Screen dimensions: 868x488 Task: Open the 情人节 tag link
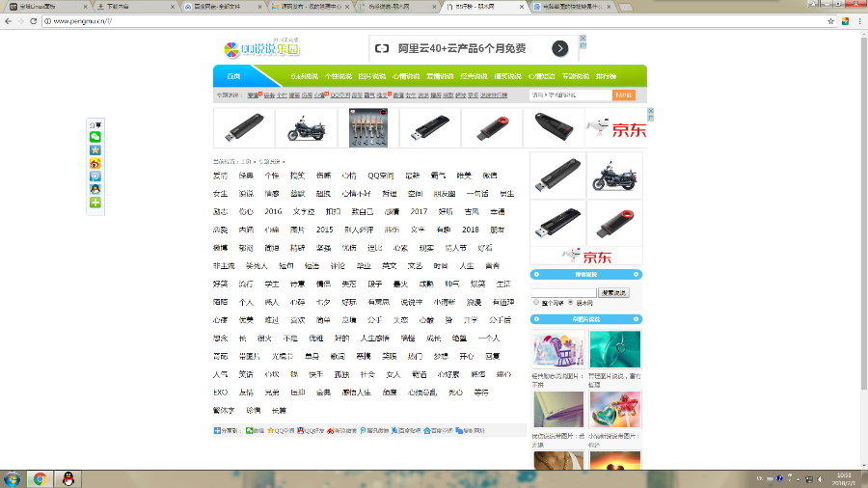[455, 248]
